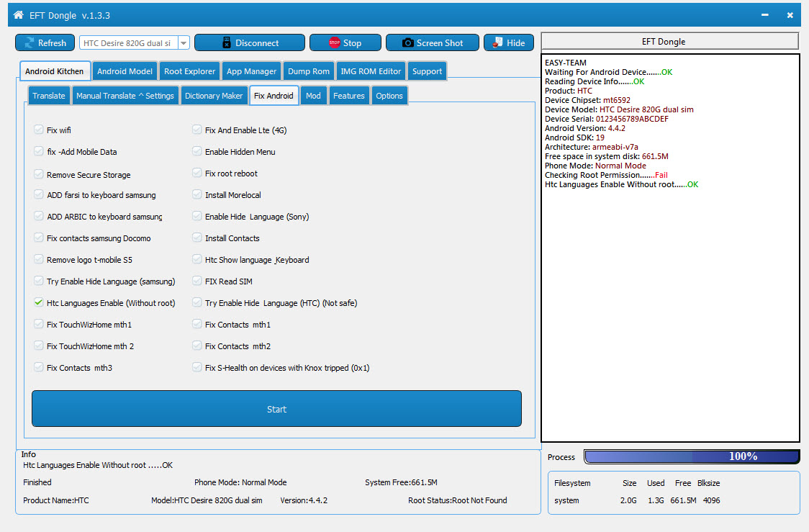
Task: Open the App Manager tab
Action: (x=251, y=71)
